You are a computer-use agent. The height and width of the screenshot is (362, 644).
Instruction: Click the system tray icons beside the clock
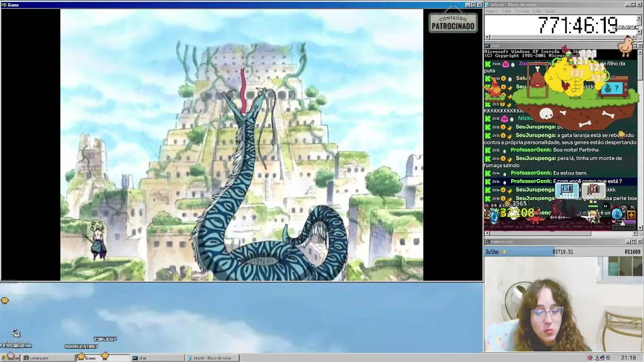pos(599,358)
